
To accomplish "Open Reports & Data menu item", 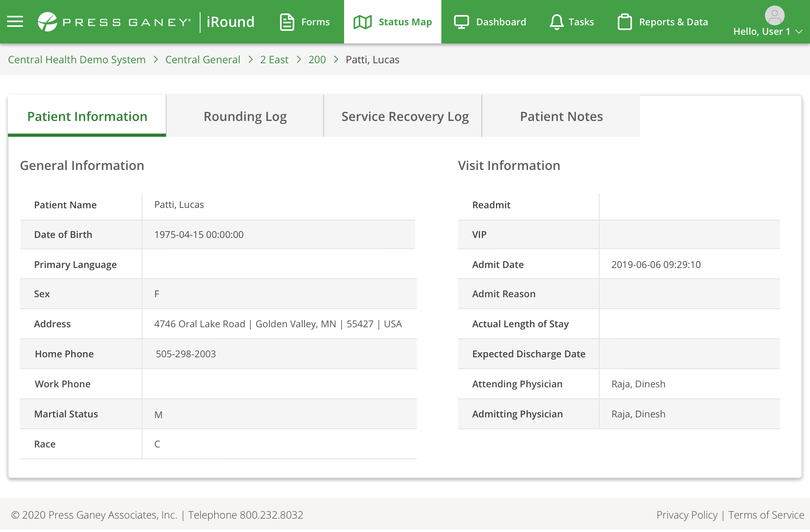I will 663,22.
